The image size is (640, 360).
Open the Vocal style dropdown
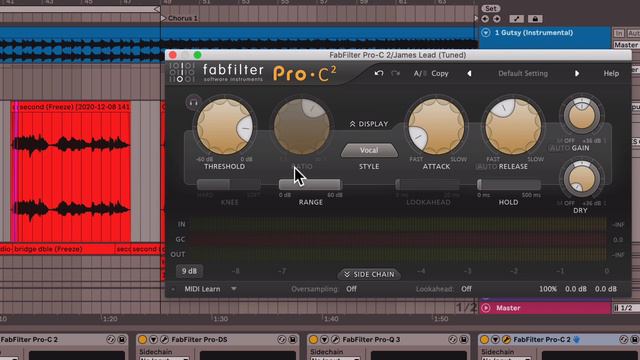(x=369, y=150)
